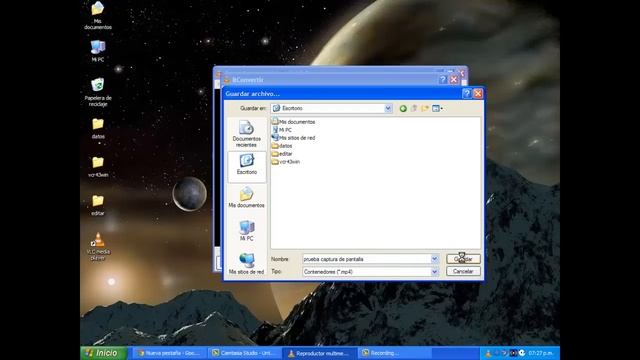640x360 pixels.
Task: Click the green back navigation icon
Action: 403,108
